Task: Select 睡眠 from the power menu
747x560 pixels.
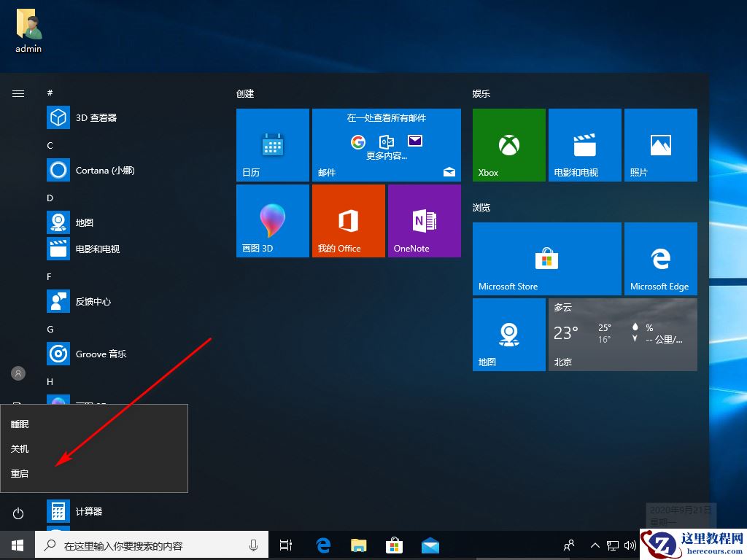Action: 20,424
